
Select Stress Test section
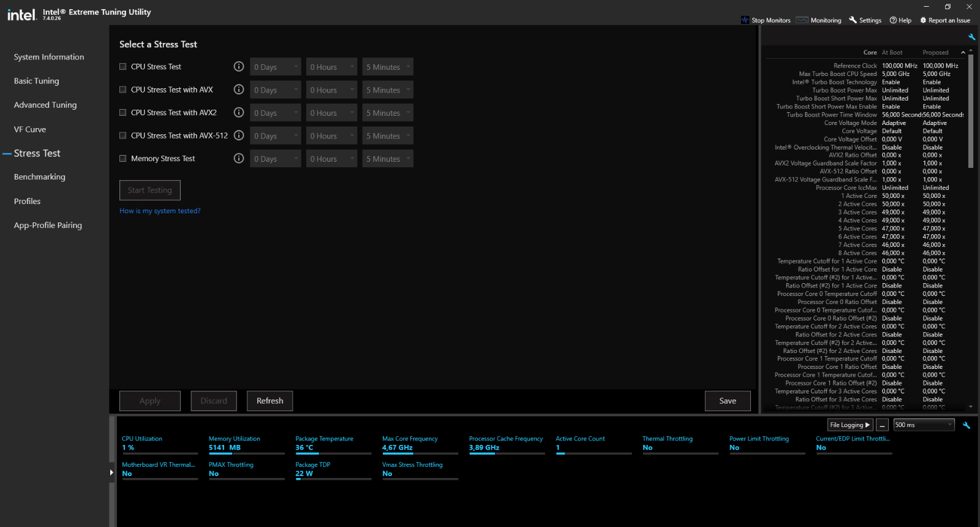[37, 153]
